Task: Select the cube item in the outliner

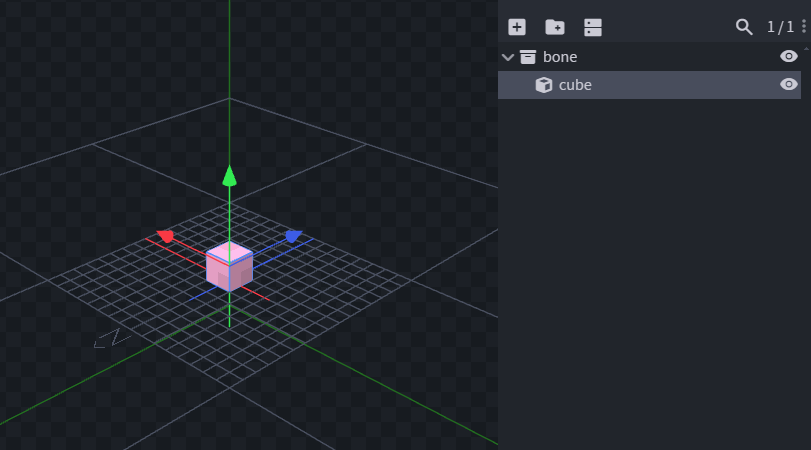Action: pos(575,85)
